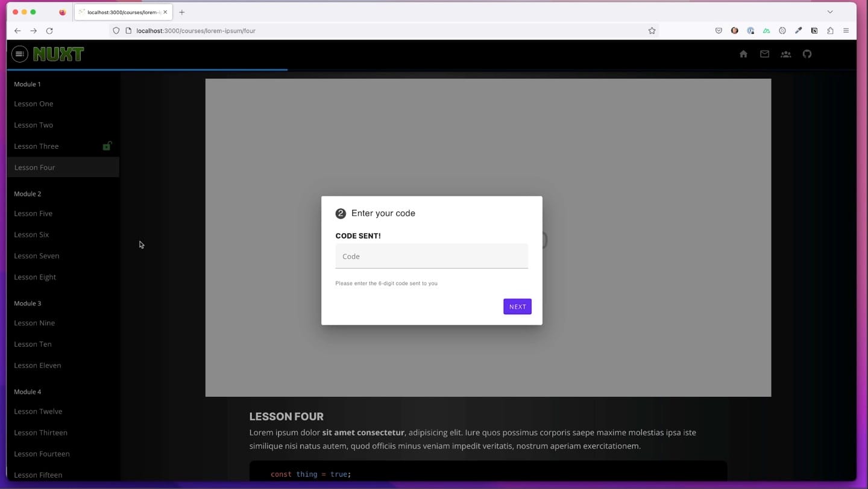Screen dimensions: 868x489
Task: Click the unlocked padlock beside Lesson Three
Action: point(107,146)
